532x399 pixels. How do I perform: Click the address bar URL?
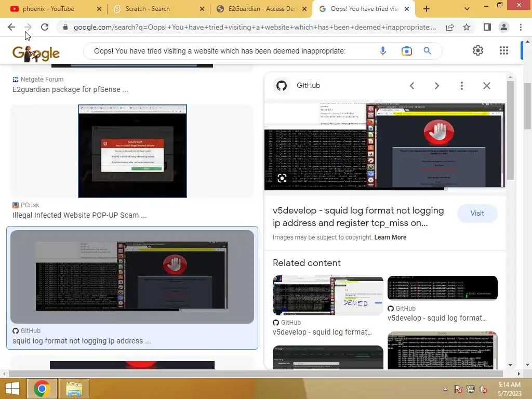(x=255, y=27)
